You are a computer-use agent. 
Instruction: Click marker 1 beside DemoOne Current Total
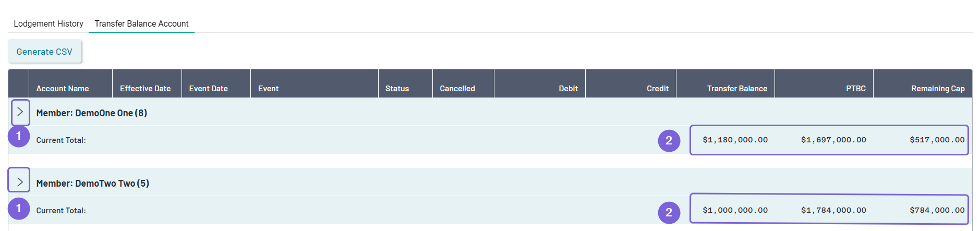[19, 136]
